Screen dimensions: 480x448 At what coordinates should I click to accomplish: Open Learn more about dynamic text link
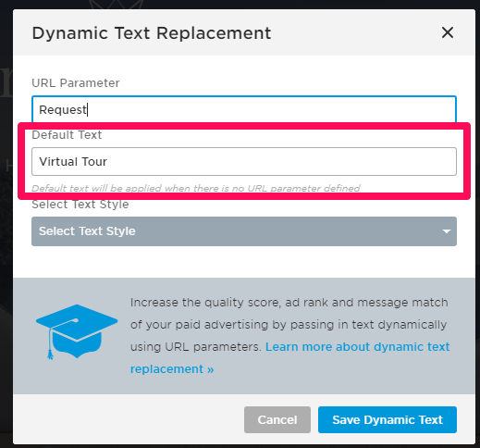[x=358, y=347]
